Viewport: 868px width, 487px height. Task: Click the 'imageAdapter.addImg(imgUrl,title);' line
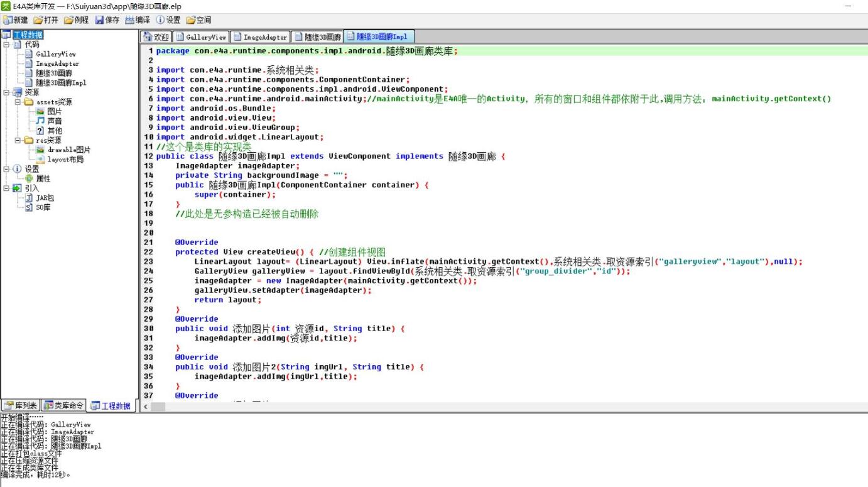[x=276, y=376]
